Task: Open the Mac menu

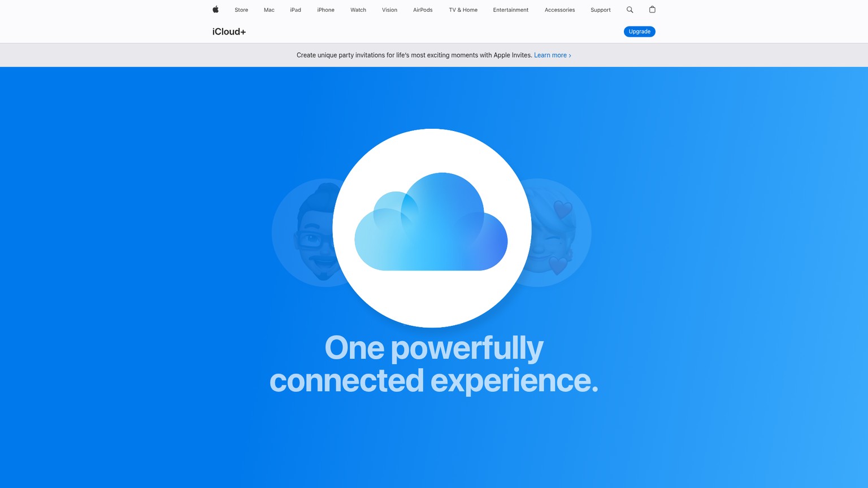Action: (269, 10)
